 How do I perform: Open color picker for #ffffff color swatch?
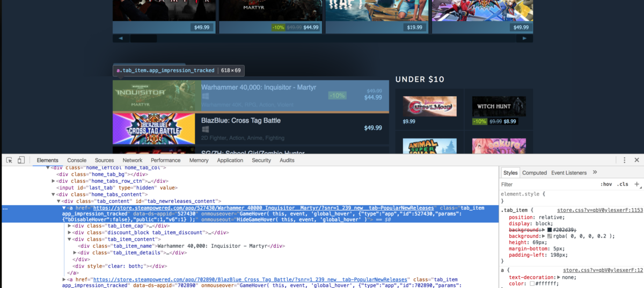532,283
